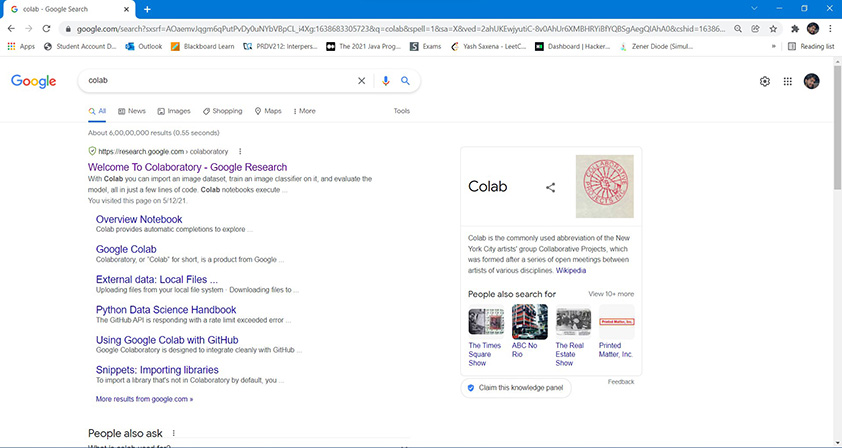842x448 pixels.
Task: Open the Wikipedia link in knowledge panel
Action: (x=571, y=270)
